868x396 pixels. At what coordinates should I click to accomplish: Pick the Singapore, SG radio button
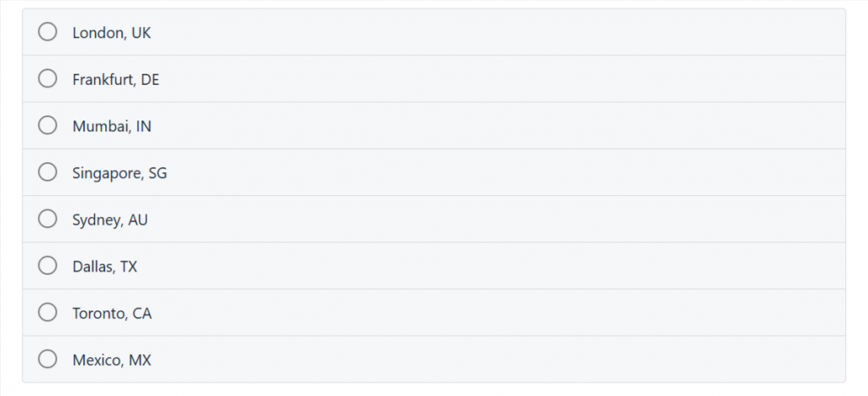(x=47, y=172)
